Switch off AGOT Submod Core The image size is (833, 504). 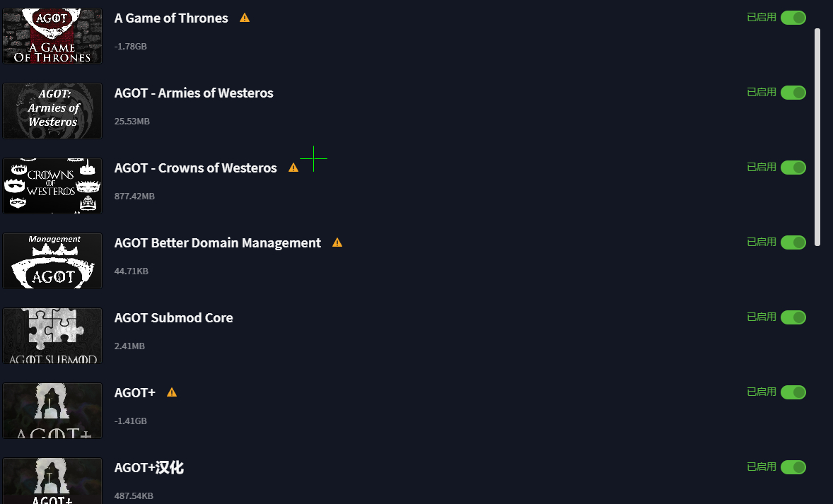793,317
